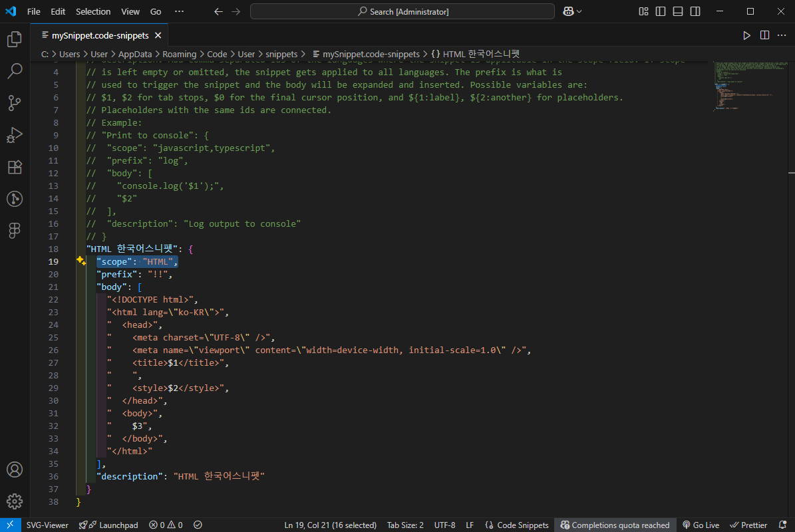This screenshot has width=795, height=532.
Task: Click the HTML 한국어스니펫 breadcrumb symbol
Action: [475, 54]
